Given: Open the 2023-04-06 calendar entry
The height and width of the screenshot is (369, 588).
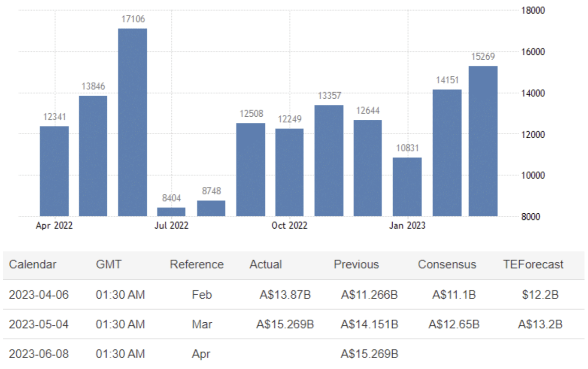Looking at the screenshot, I should 39,295.
